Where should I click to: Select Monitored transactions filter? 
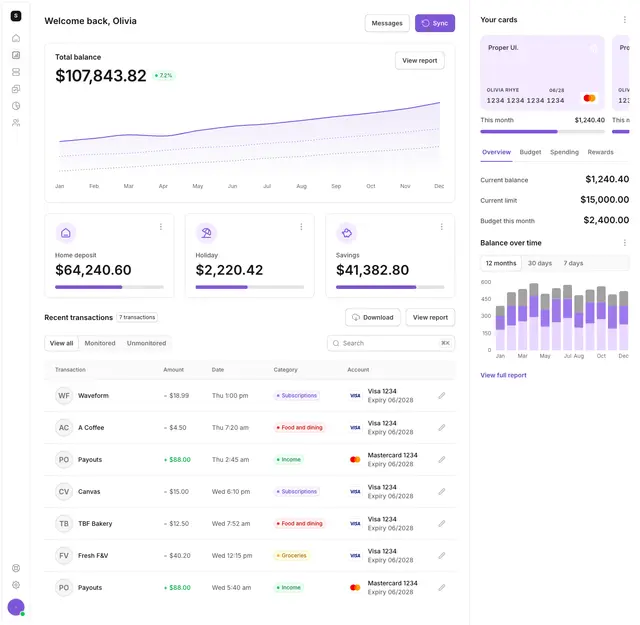point(100,343)
